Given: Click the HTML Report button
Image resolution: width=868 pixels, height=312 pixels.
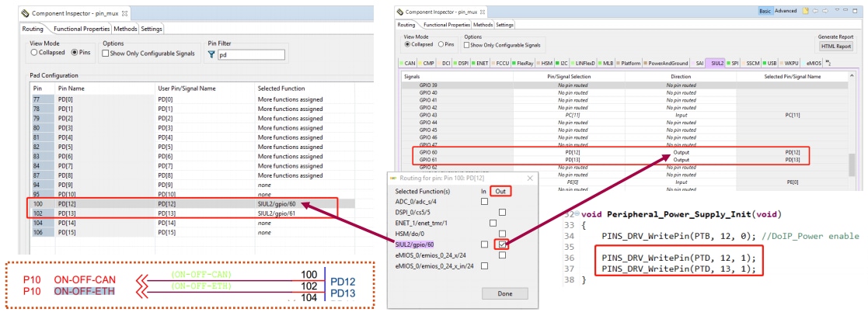Looking at the screenshot, I should click(x=836, y=46).
